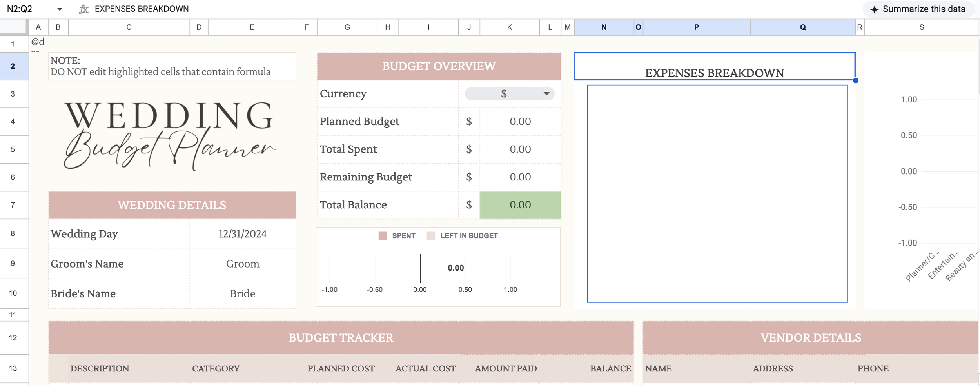The width and height of the screenshot is (980, 386).
Task: Click the category chart on the right
Action: 921,180
